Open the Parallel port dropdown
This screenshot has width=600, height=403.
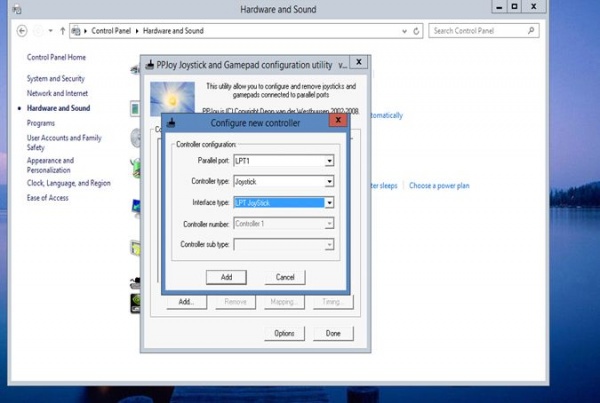click(x=329, y=161)
